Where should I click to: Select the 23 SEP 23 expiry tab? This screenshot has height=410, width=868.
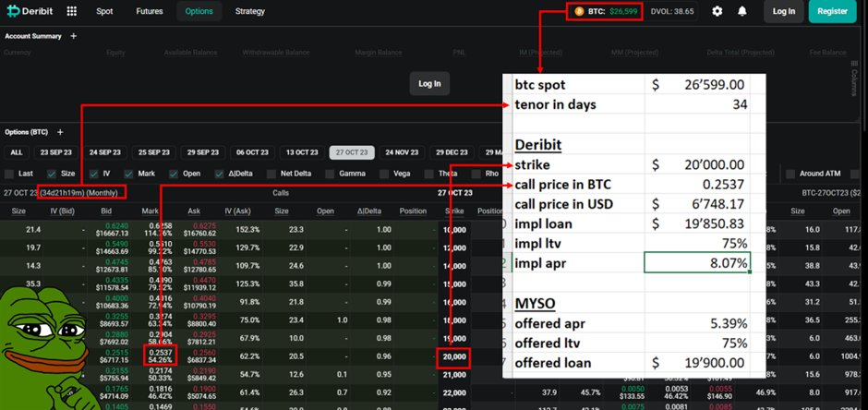[56, 152]
